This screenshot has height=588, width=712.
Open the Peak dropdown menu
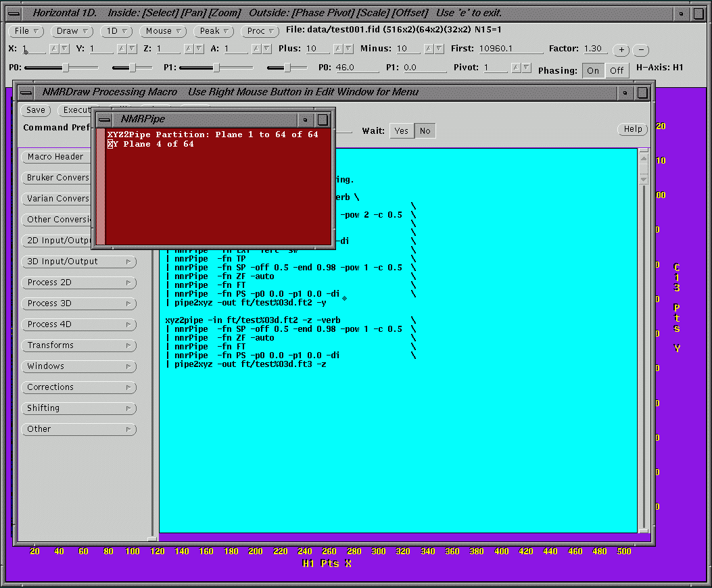click(214, 31)
